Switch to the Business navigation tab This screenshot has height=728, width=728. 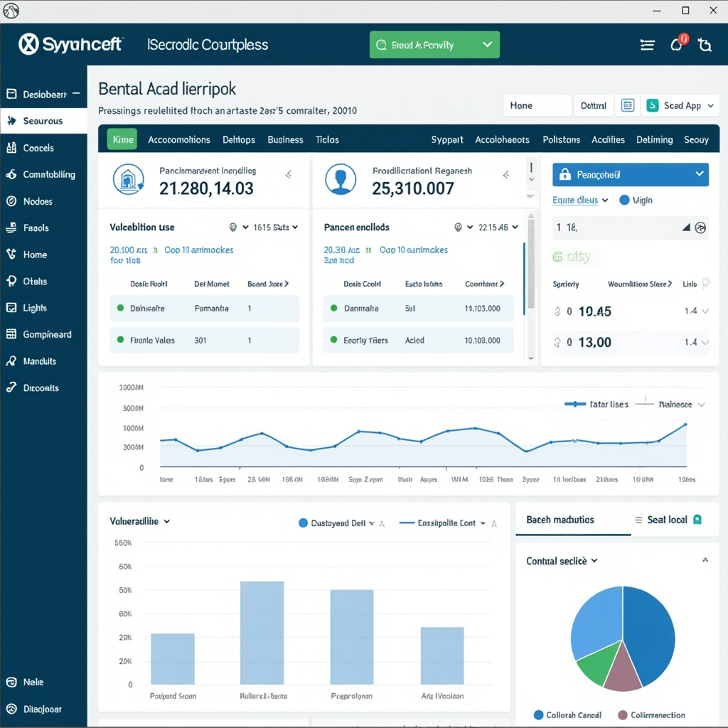[285, 139]
